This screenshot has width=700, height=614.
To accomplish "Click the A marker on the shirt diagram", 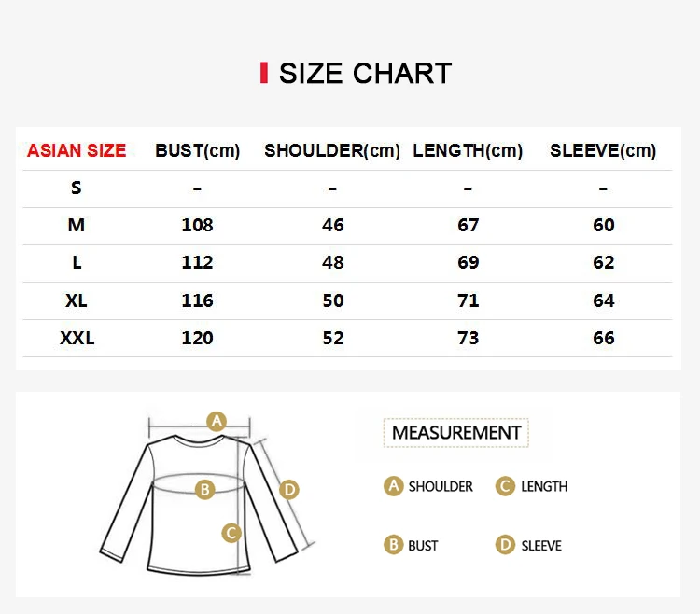I will pyautogui.click(x=217, y=421).
